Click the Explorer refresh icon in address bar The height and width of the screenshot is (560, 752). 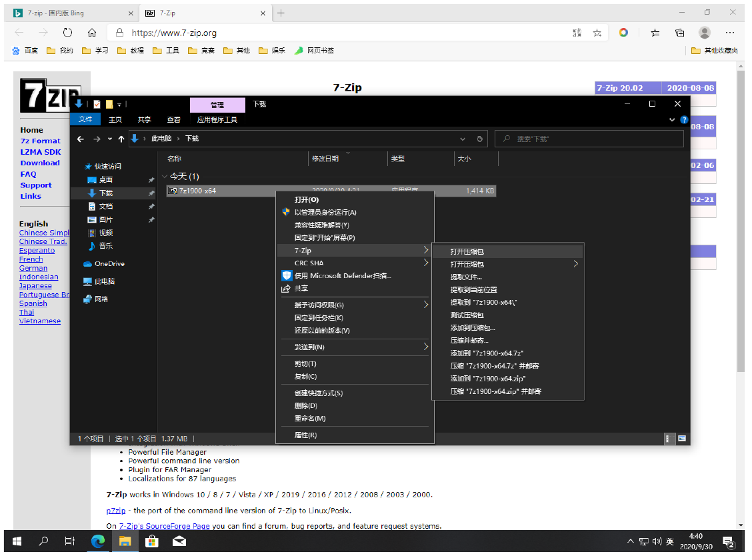click(479, 139)
